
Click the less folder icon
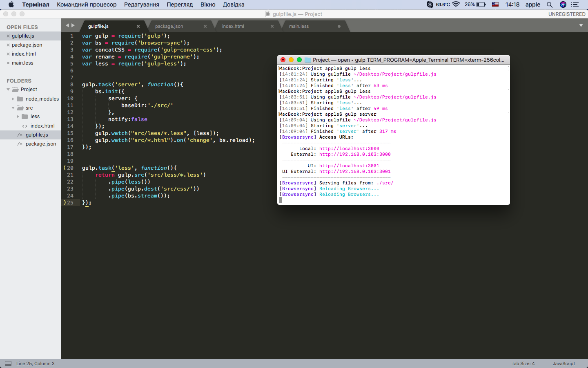coord(25,117)
